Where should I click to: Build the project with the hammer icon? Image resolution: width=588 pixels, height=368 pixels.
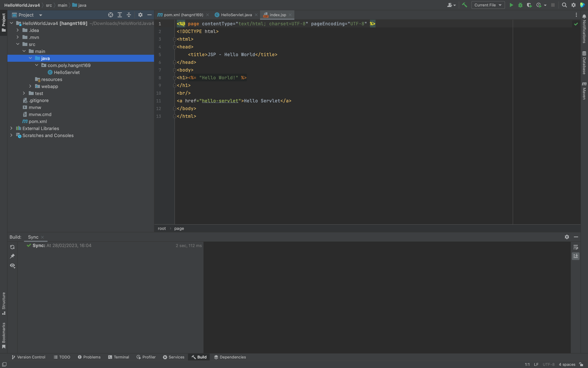(x=464, y=5)
